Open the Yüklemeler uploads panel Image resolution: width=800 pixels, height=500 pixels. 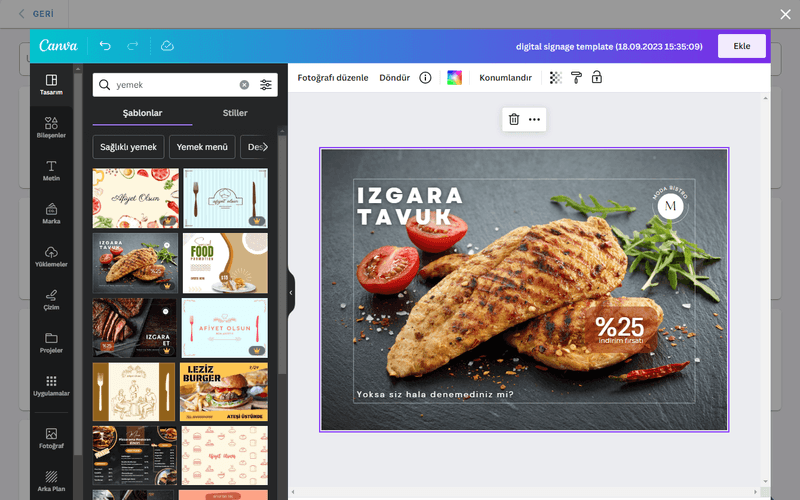51,256
